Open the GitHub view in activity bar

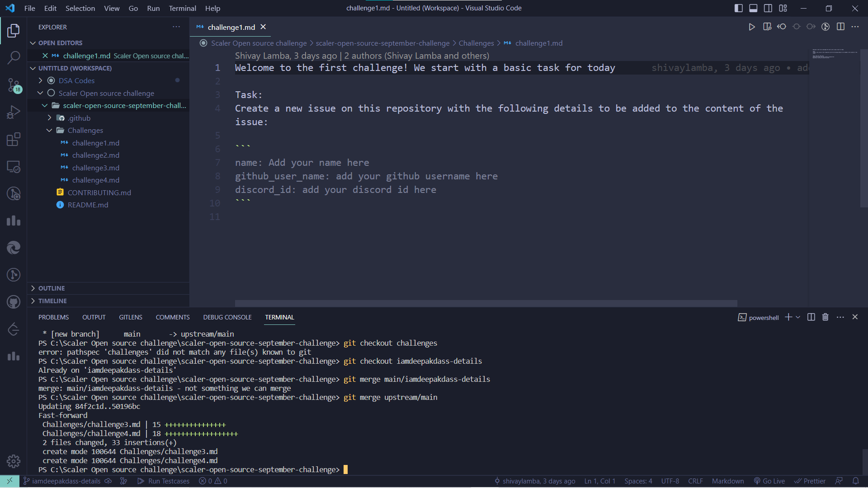pos(14,302)
